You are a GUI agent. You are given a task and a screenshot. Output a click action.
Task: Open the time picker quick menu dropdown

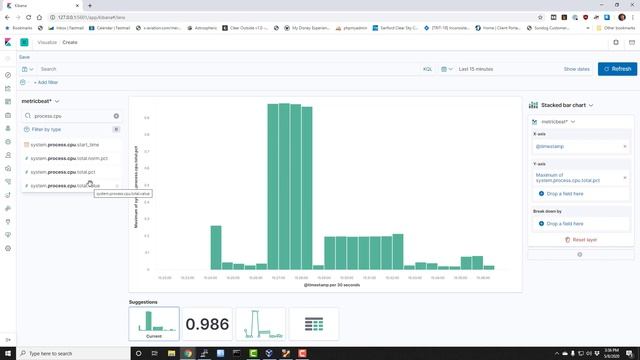447,69
